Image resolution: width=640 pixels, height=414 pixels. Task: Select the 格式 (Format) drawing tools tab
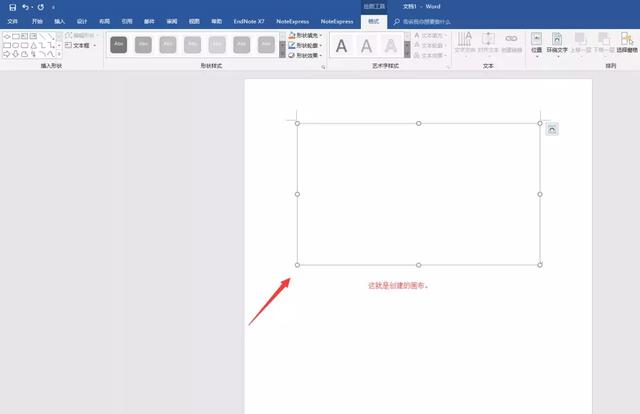click(x=373, y=21)
